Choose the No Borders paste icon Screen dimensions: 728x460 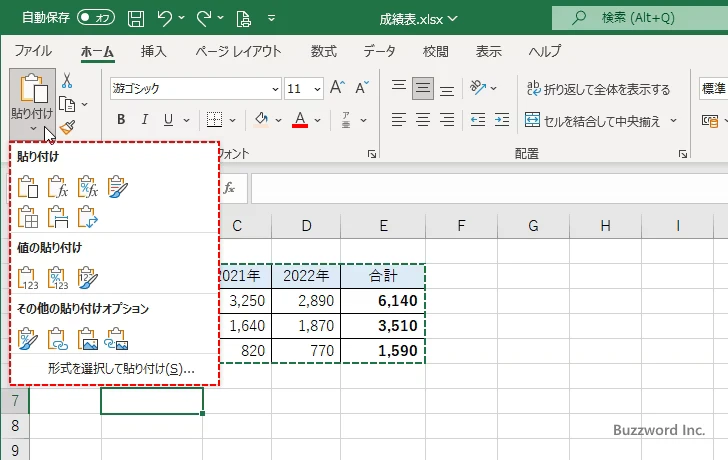(27, 217)
